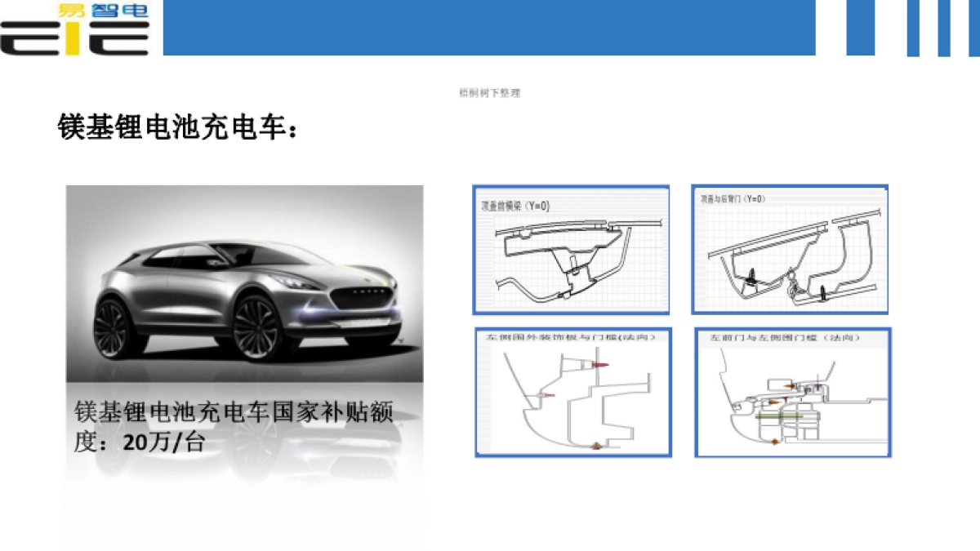Click green horizontal bar in 左前门 diagram
This screenshot has height=551, width=980.
[779, 415]
